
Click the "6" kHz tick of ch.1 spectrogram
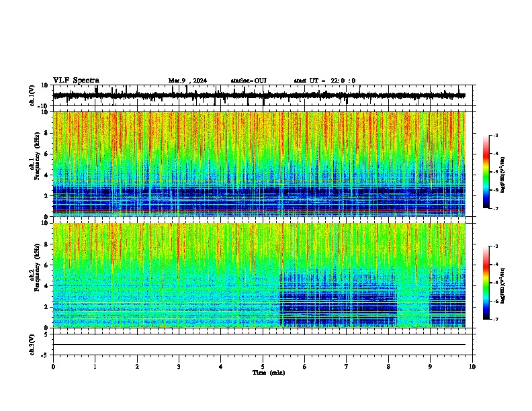pyautogui.click(x=46, y=154)
